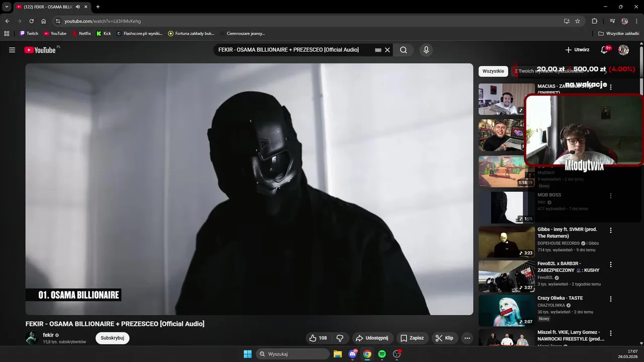Mute the tab via speaker icon
Image resolution: width=644 pixels, height=362 pixels.
[78, 7]
